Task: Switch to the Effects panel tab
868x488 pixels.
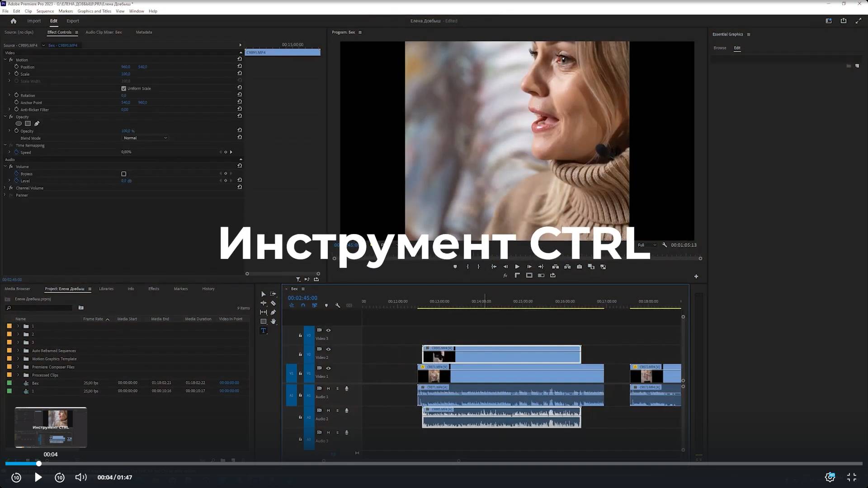Action: [154, 289]
